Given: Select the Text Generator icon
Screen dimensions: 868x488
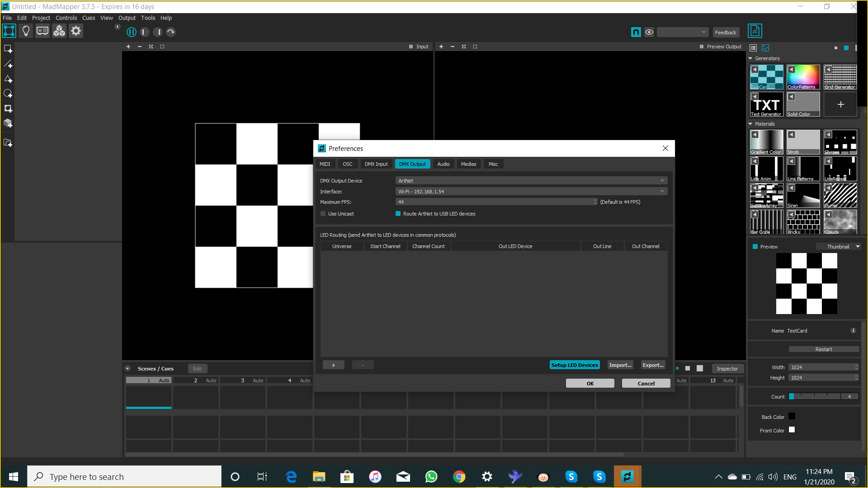Looking at the screenshot, I should pos(767,104).
